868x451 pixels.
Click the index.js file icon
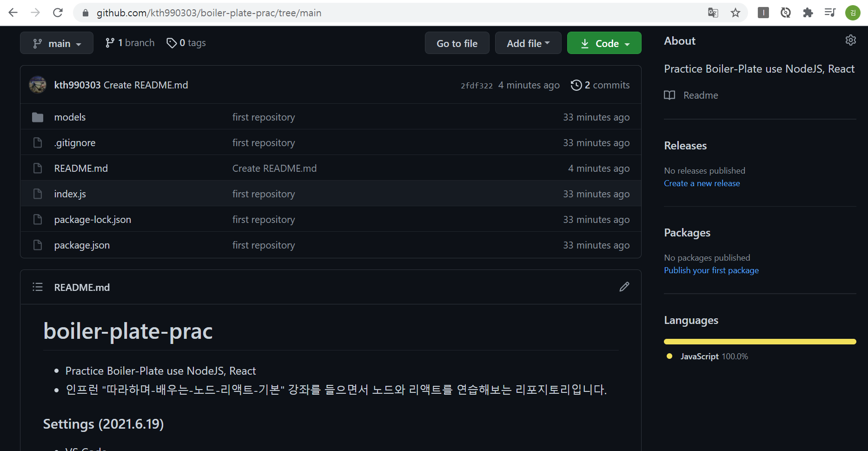pyautogui.click(x=38, y=194)
